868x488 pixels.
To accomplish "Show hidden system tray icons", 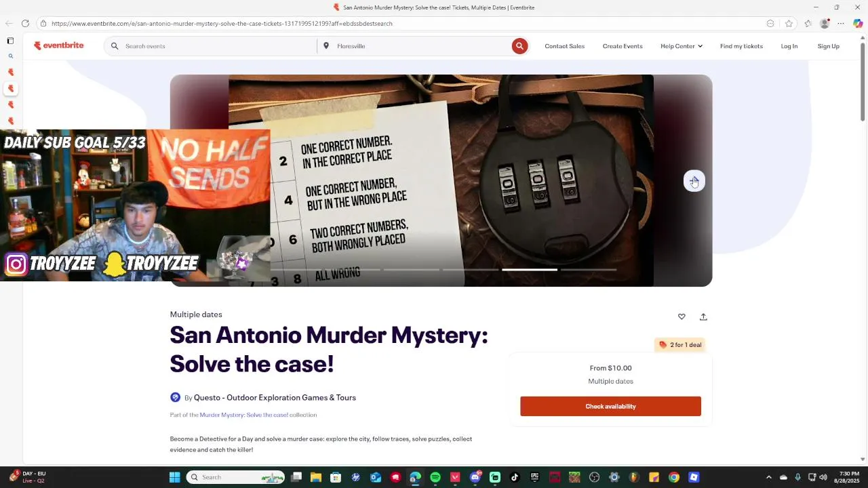I will click(x=768, y=477).
